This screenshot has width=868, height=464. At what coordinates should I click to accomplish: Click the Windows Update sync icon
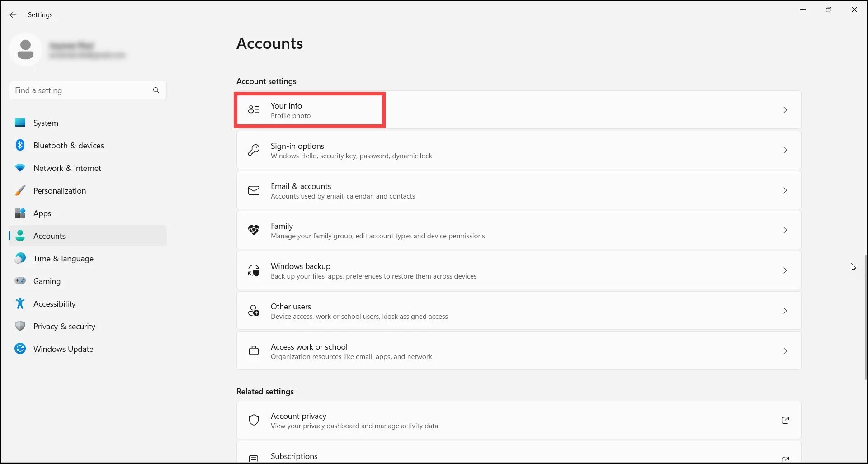20,349
